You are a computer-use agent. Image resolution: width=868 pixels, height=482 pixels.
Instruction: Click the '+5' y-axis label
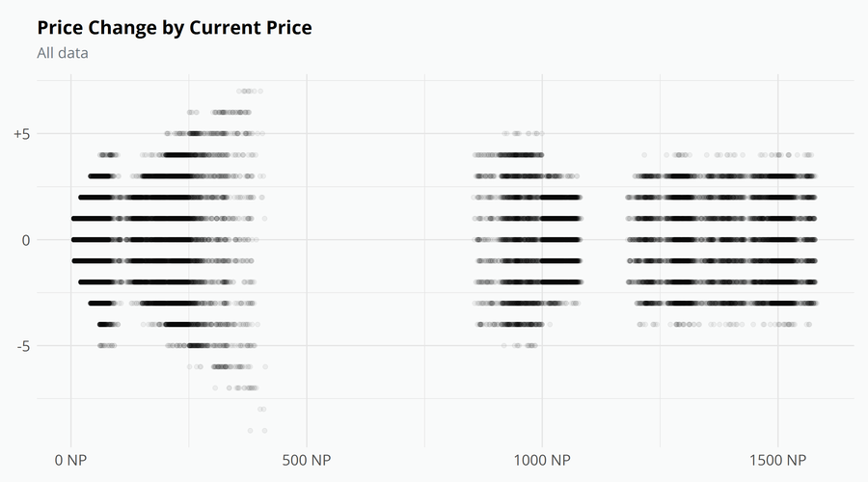(21, 134)
